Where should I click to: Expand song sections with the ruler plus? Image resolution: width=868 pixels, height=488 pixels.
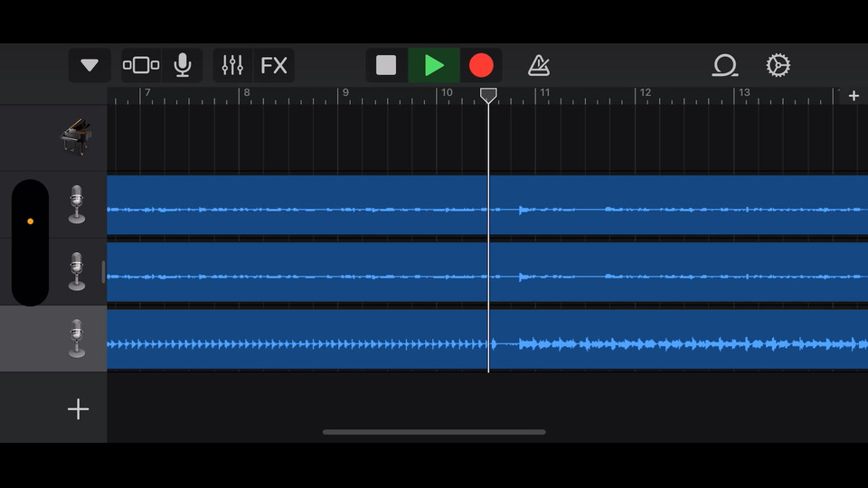tap(854, 96)
